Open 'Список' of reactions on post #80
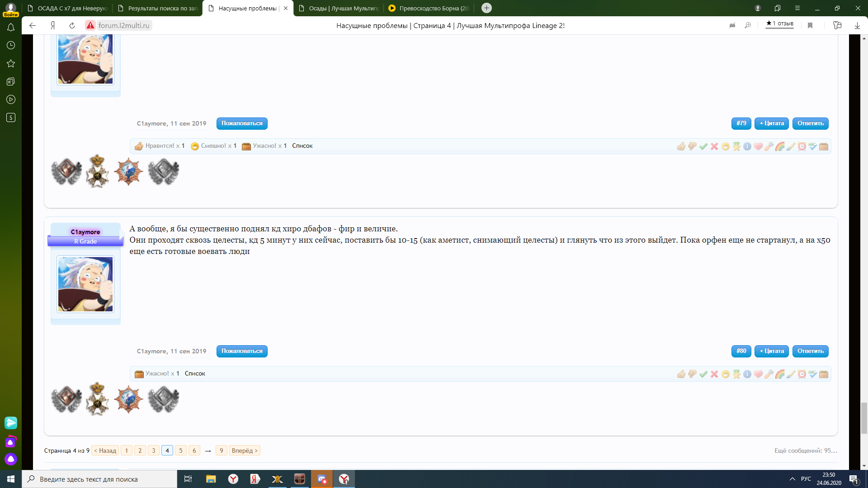The width and height of the screenshot is (868, 488). (x=195, y=374)
